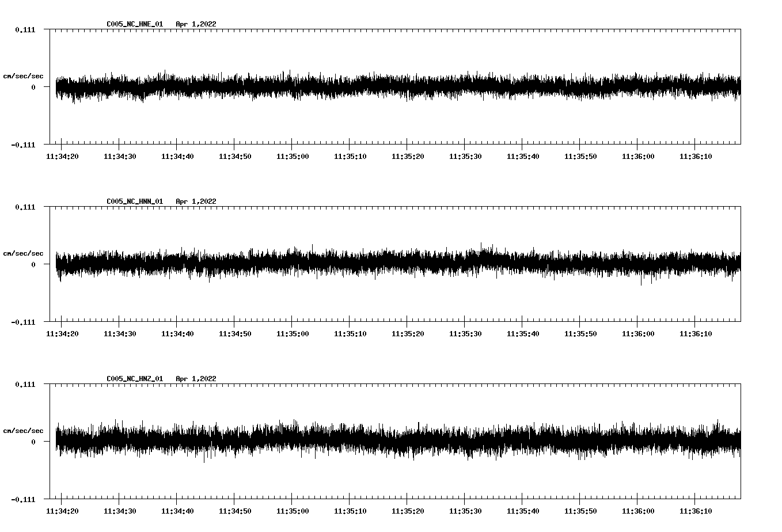Click the 11:34:20 time label under HNN plot

[62, 334]
